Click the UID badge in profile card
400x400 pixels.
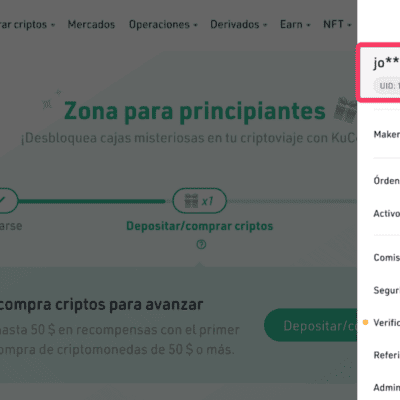click(x=387, y=86)
